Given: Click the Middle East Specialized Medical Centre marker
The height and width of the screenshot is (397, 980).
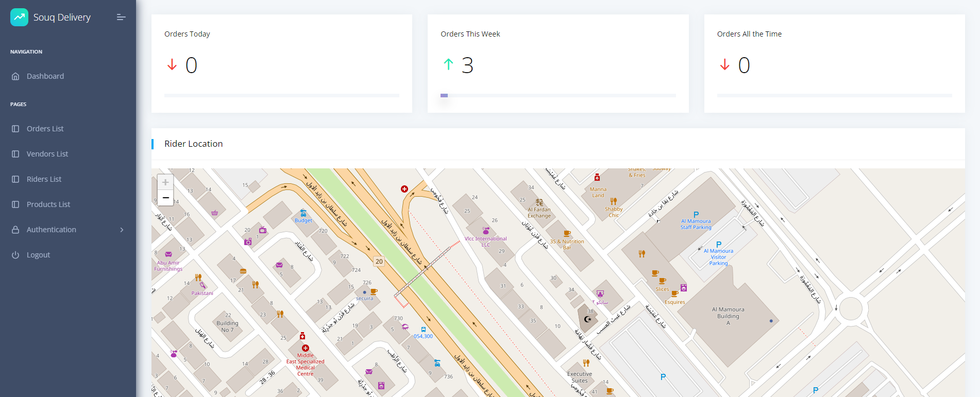Looking at the screenshot, I should (306, 348).
